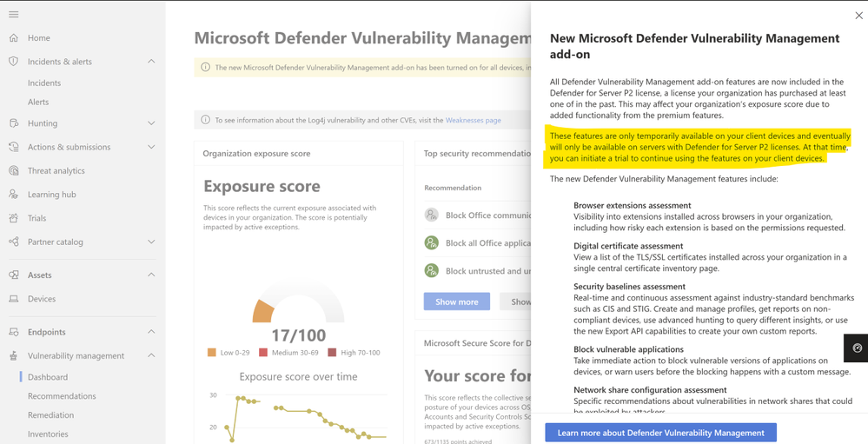Select Remediation in the sidebar
This screenshot has height=444, width=868.
[51, 415]
